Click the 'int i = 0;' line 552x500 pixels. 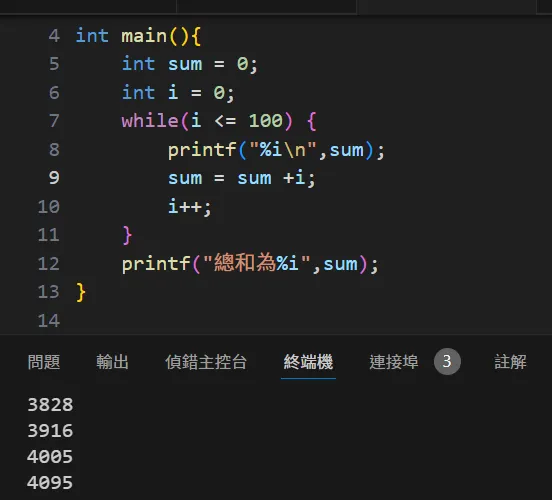coord(178,93)
